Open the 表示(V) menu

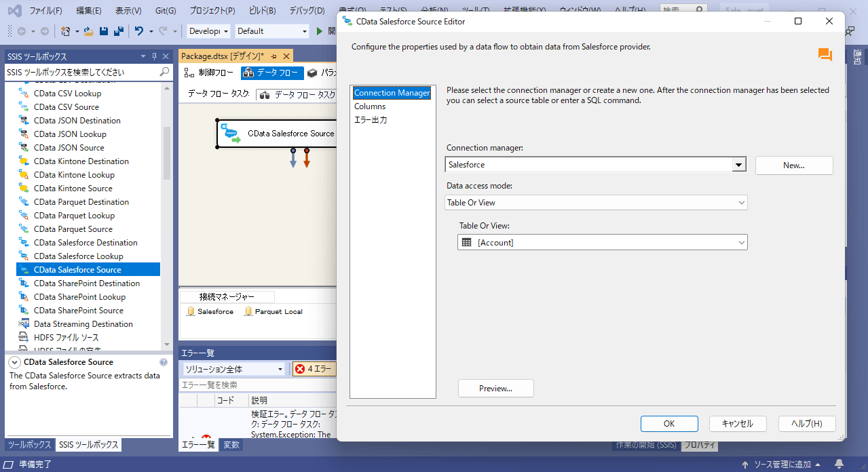pyautogui.click(x=128, y=11)
